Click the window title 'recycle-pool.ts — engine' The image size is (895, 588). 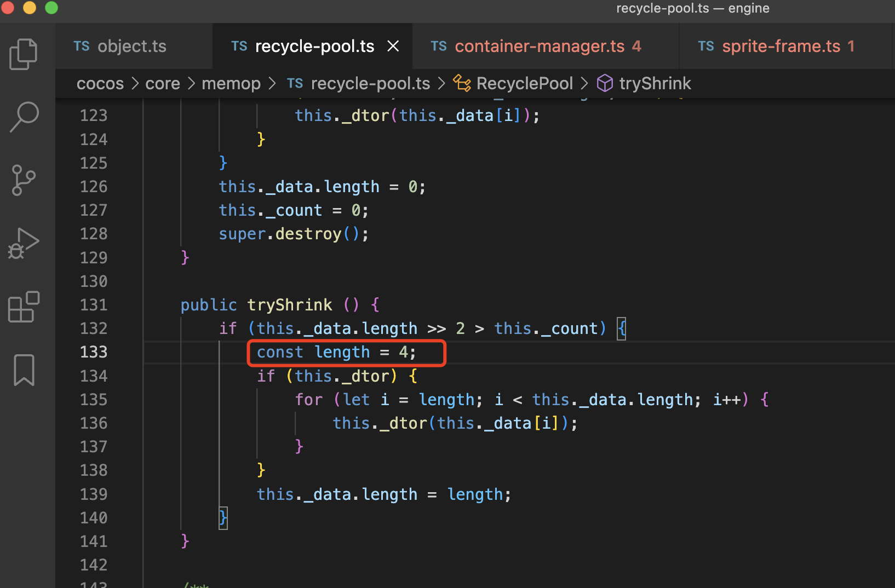tap(693, 8)
